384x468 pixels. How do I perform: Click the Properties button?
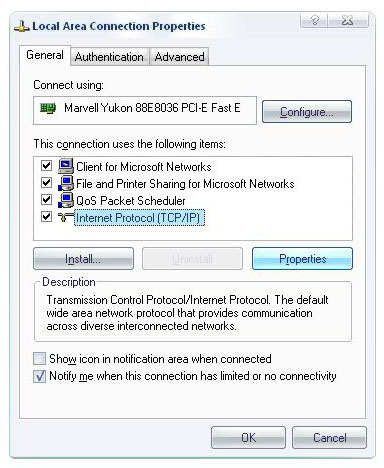302,259
